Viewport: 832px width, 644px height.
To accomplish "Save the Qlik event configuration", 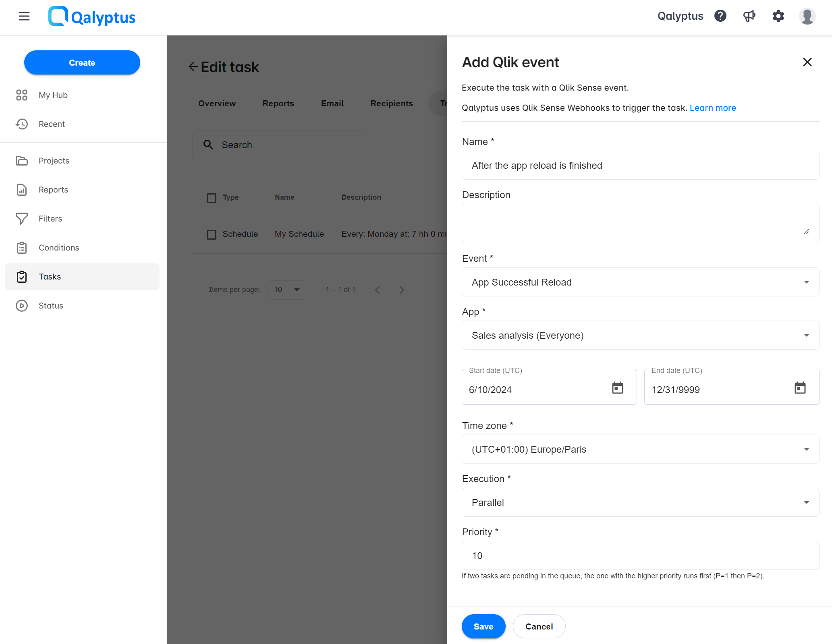I will click(x=483, y=626).
